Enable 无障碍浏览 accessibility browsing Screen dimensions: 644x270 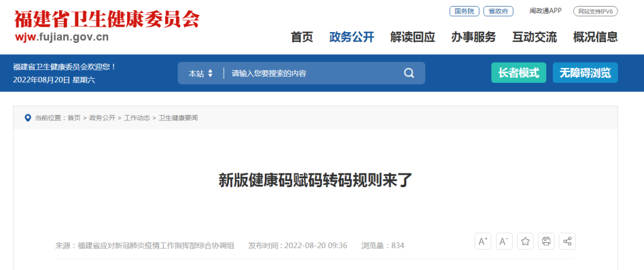point(586,73)
